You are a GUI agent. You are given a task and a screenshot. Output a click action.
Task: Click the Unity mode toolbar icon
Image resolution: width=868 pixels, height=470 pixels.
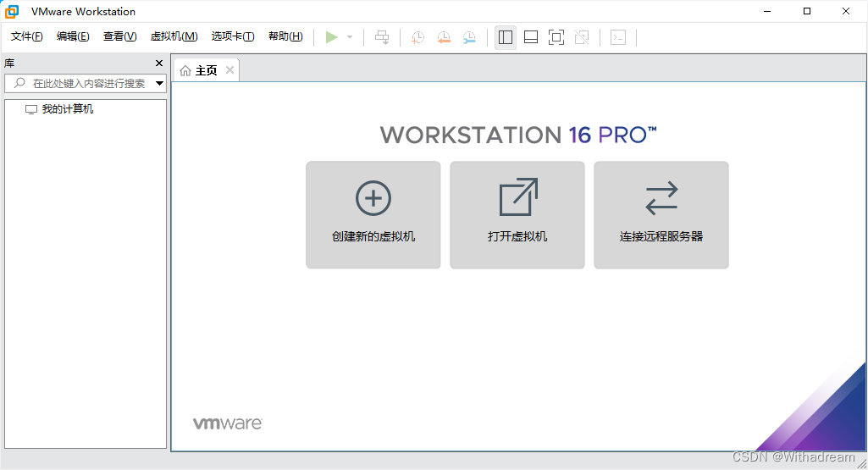pos(582,37)
